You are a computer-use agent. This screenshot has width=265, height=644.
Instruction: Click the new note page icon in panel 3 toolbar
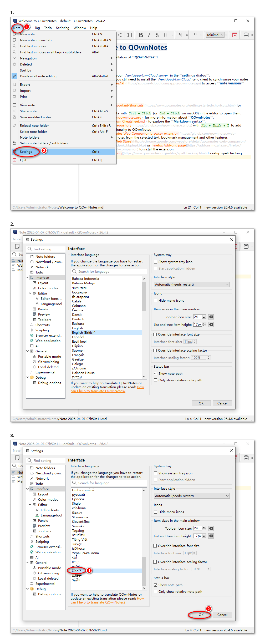click(x=17, y=458)
